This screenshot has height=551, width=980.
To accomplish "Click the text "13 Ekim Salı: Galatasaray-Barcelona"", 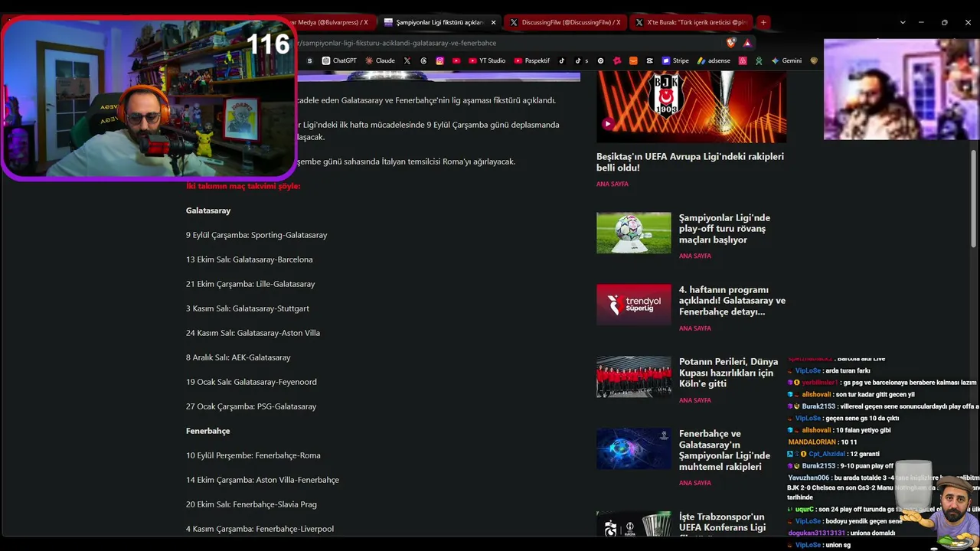I will pos(250,259).
